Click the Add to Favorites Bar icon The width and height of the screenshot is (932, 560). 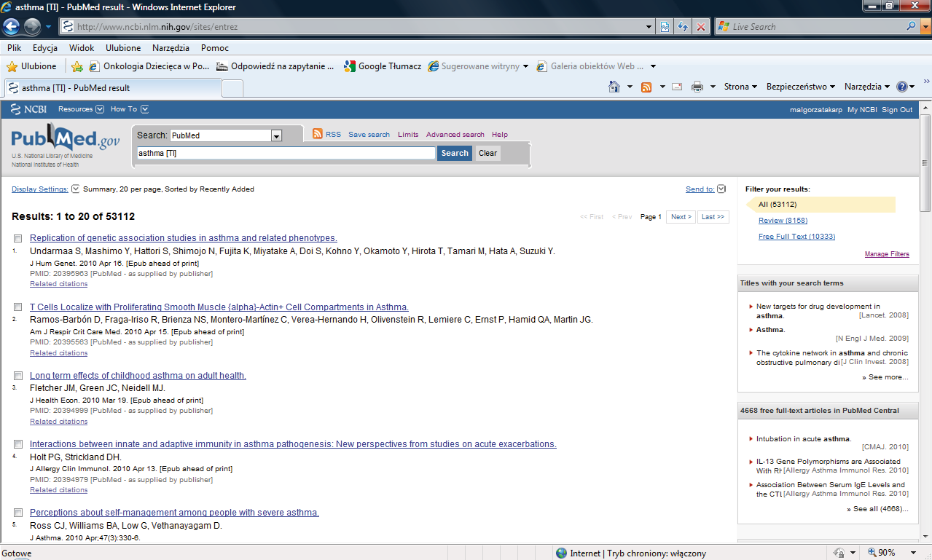pos(77,66)
